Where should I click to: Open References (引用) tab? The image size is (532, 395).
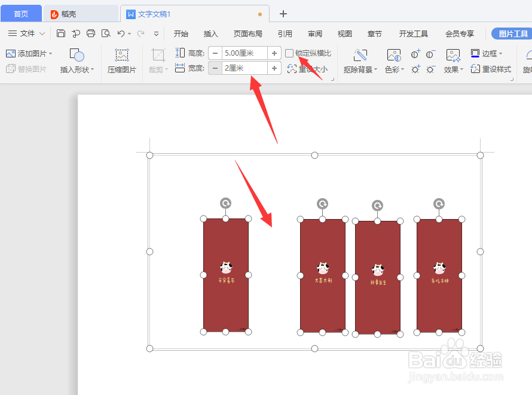[x=285, y=34]
